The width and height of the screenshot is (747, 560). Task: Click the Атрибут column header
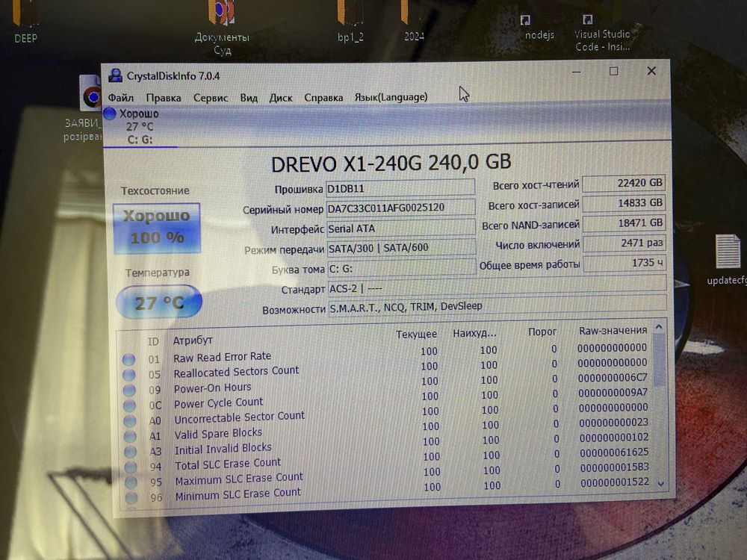[193, 340]
